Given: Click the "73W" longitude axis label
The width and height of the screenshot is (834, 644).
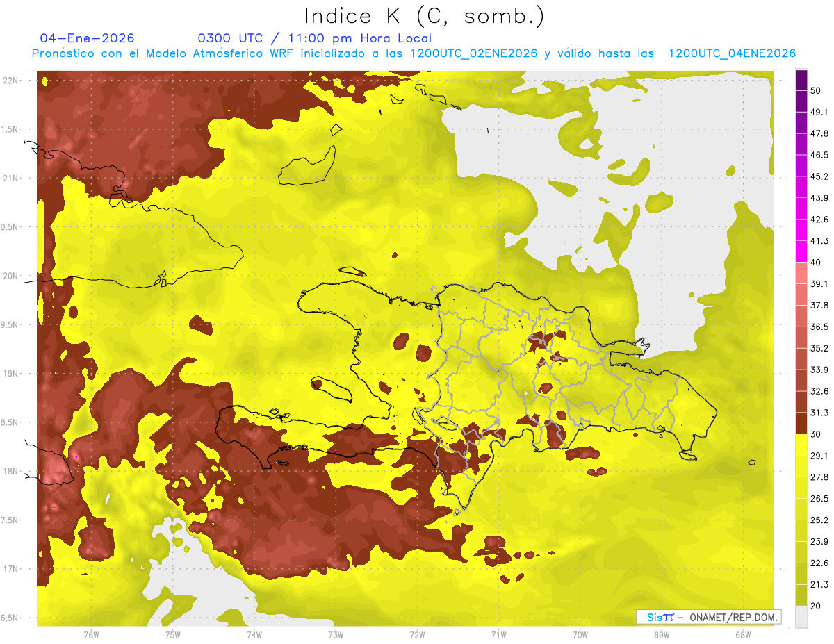Looking at the screenshot, I should pos(336,635).
